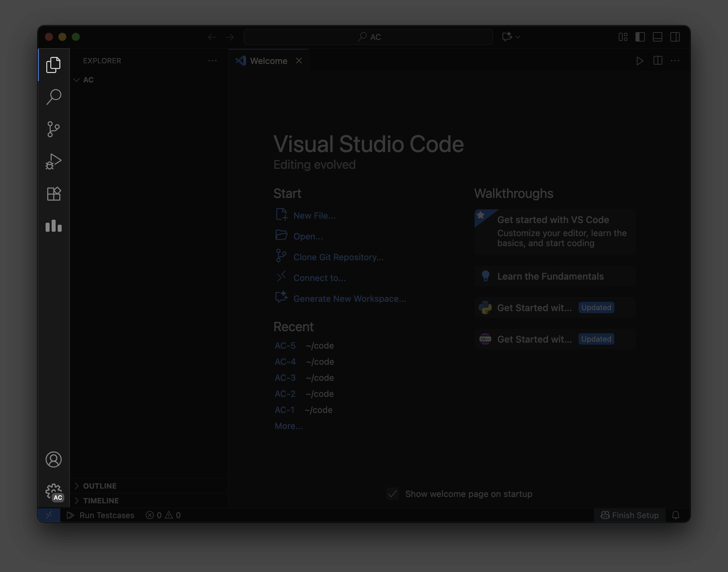Open the bar chart activity bar icon
Image resolution: width=728 pixels, height=572 pixels.
[x=54, y=226]
